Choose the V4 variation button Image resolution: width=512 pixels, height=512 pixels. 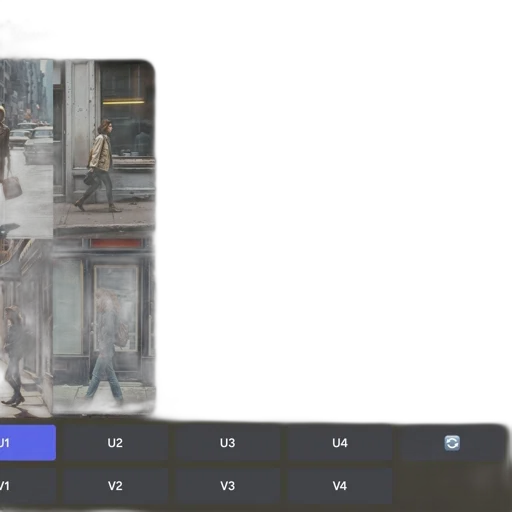[x=340, y=486]
